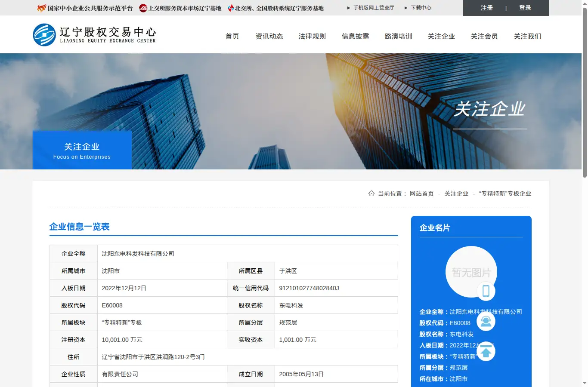The width and height of the screenshot is (588, 387).
Task: Click equity code E60008 in table
Action: click(x=112, y=305)
